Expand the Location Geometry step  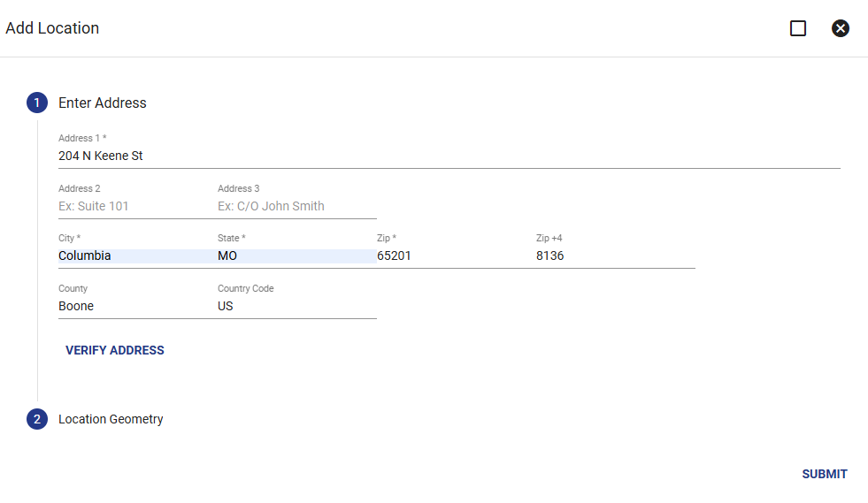[x=111, y=419]
